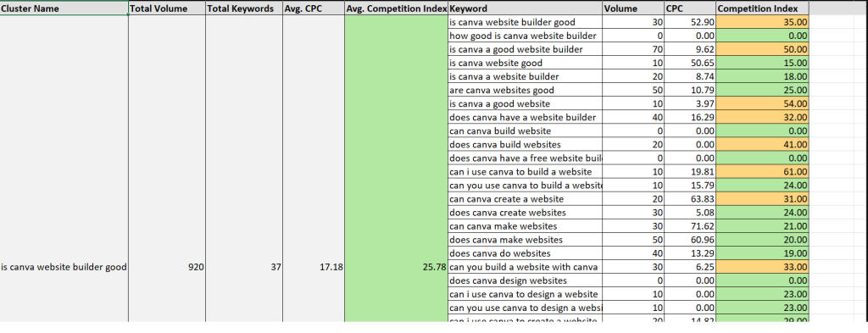
Task: Click keyword 'does canva have a website builder'
Action: 525,117
